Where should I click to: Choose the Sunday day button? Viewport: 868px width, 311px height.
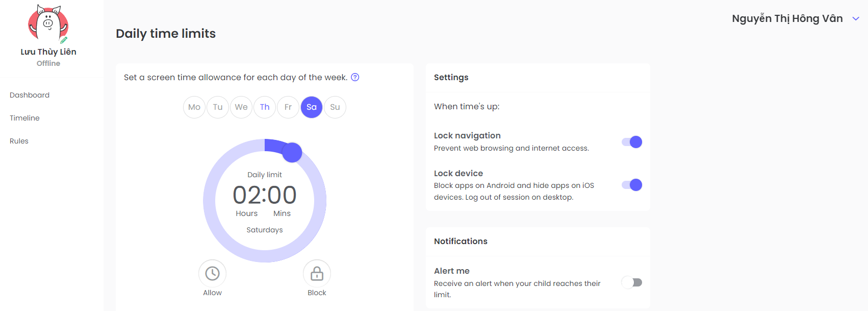tap(335, 107)
